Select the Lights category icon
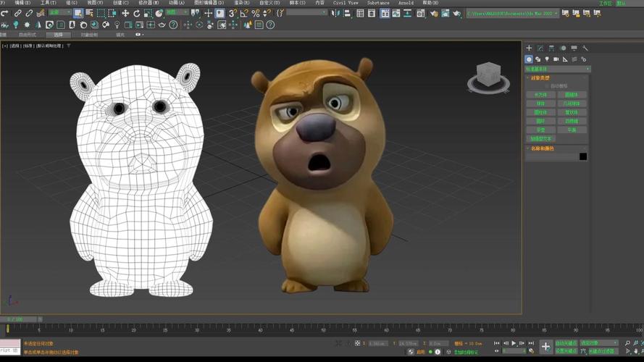The image size is (644, 362). coord(547,59)
